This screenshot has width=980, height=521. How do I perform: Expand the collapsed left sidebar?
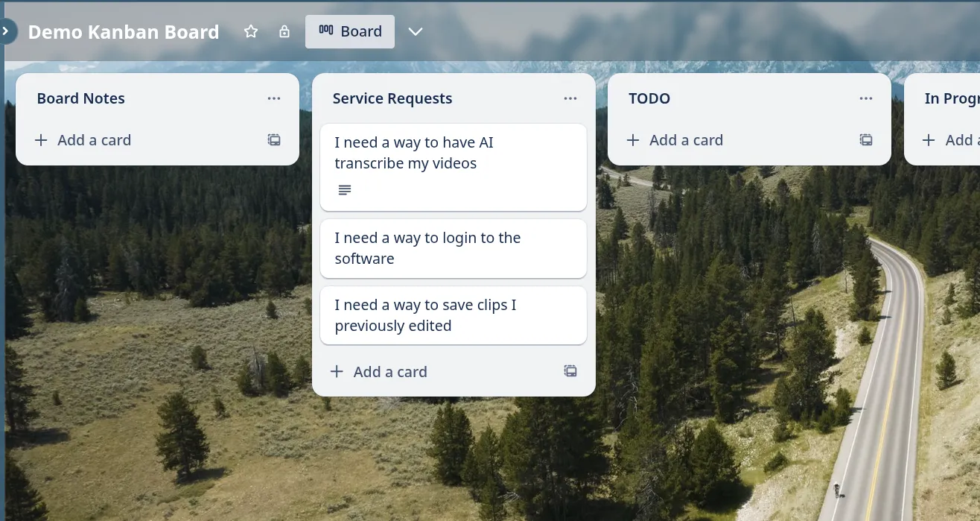(x=6, y=31)
